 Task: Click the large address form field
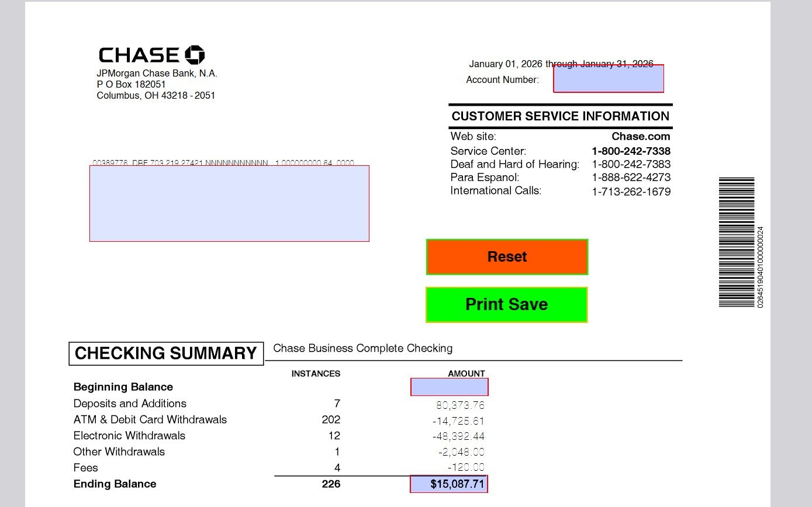click(x=229, y=203)
